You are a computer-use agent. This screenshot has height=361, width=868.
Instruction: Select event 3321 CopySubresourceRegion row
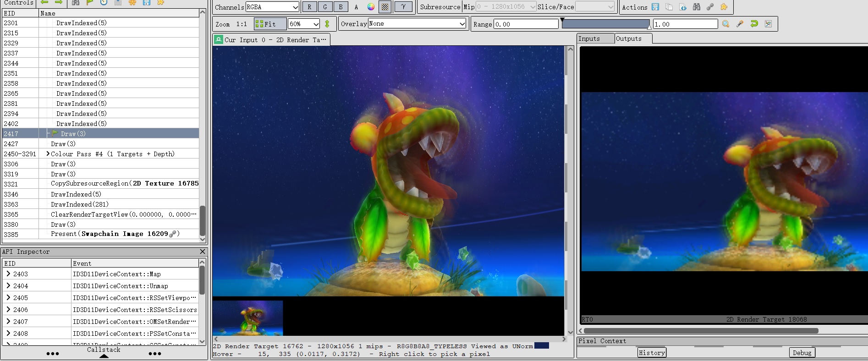[x=100, y=184]
